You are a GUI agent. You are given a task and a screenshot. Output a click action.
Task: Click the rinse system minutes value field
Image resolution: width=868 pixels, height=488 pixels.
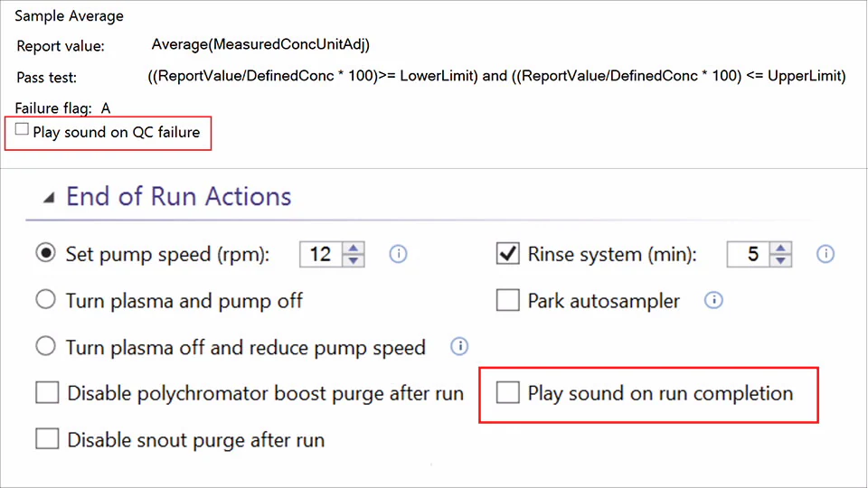pyautogui.click(x=750, y=255)
